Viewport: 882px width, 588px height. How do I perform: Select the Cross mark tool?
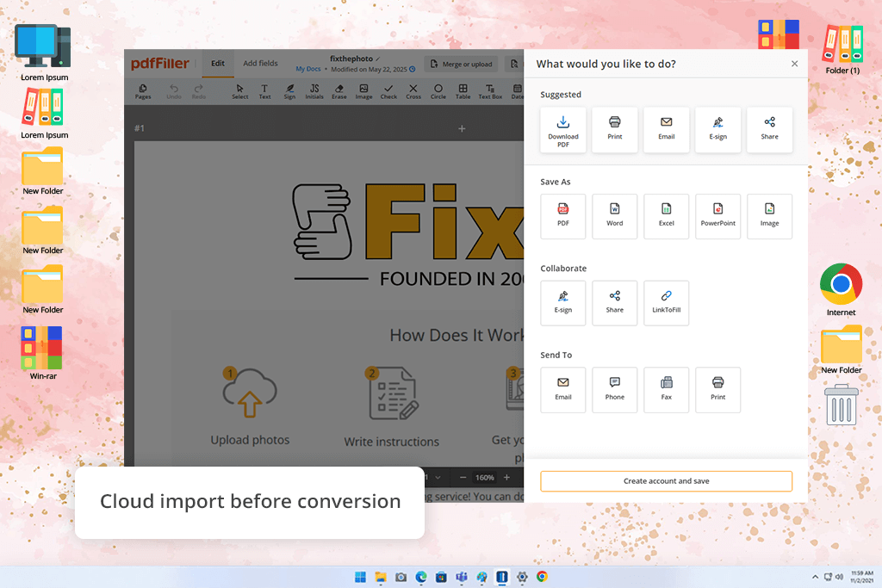pyautogui.click(x=413, y=91)
